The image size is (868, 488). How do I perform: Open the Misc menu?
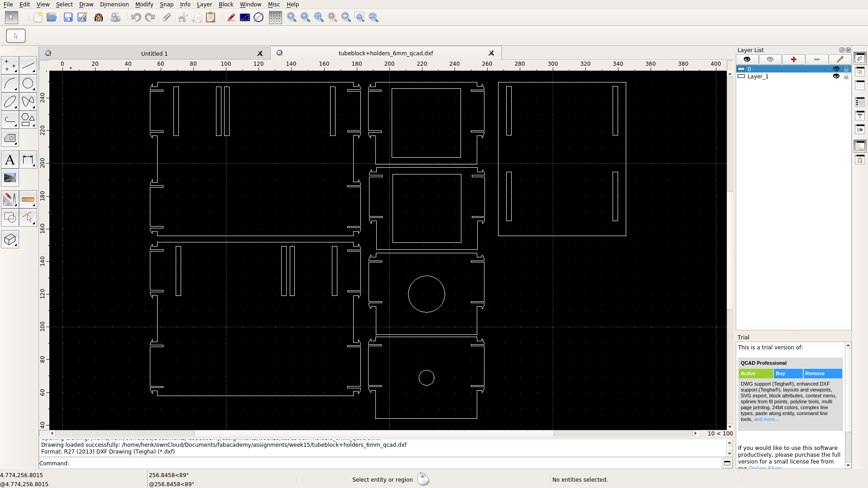274,4
